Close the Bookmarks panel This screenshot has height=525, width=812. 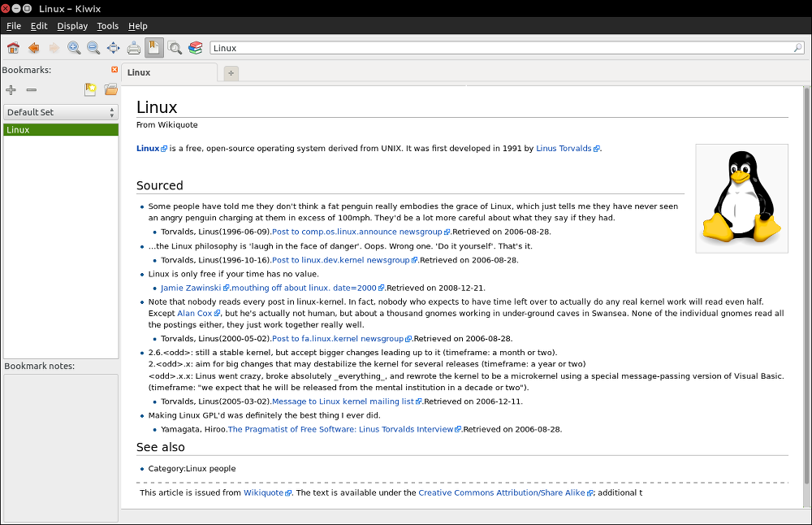(x=114, y=70)
